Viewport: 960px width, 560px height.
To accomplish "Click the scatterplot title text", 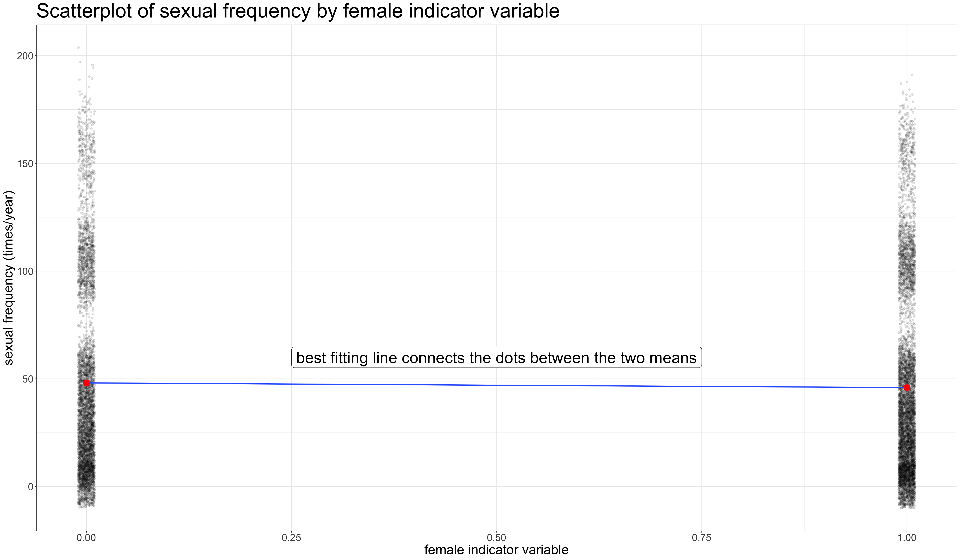I will click(x=298, y=11).
